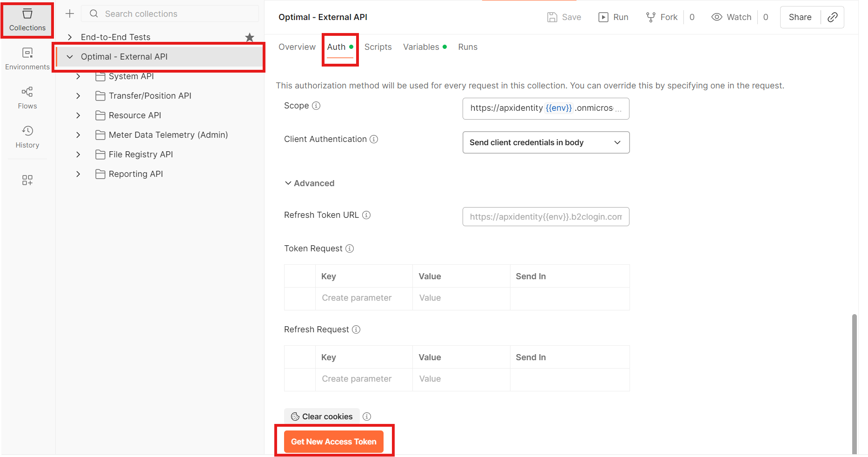This screenshot has height=457, width=868.
Task: Switch to the Variables tab
Action: pyautogui.click(x=421, y=47)
